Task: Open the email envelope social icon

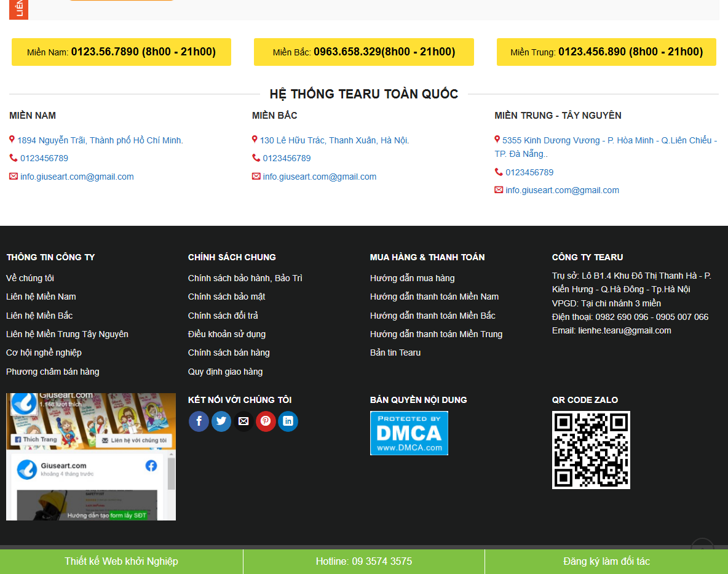Action: pos(243,421)
